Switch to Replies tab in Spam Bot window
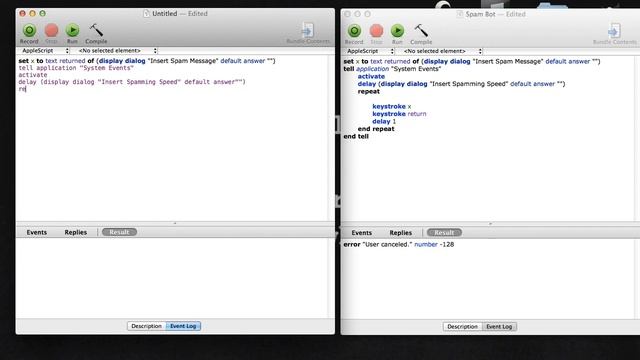Viewport: 640px width, 360px height. [x=400, y=233]
